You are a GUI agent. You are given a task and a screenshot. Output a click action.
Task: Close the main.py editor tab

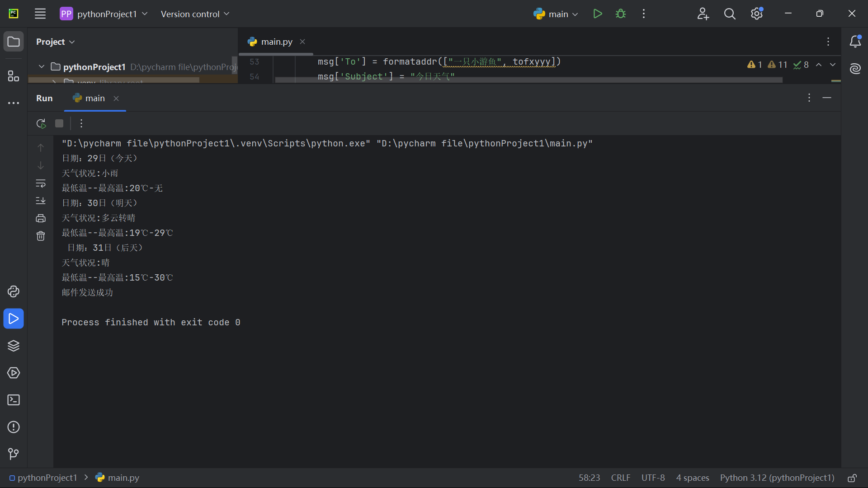point(302,42)
